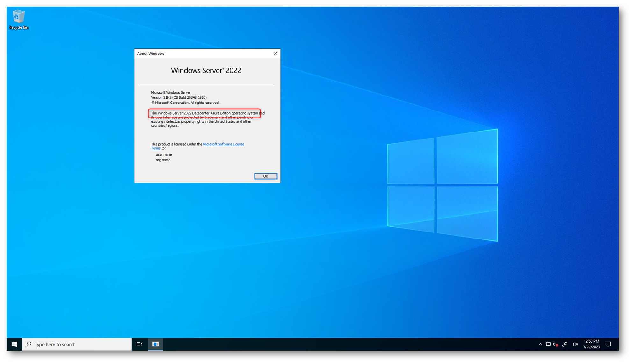Click 'Version 21H2 (OS Build 20348.1850)' text

tap(179, 97)
